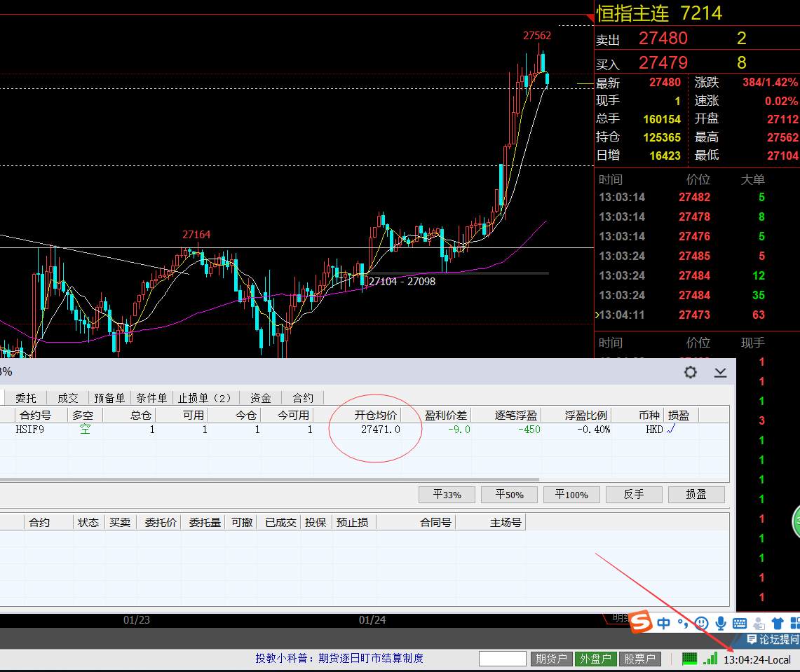The height and width of the screenshot is (672, 800).
Task: Click the 反手 reverse button
Action: coord(634,495)
